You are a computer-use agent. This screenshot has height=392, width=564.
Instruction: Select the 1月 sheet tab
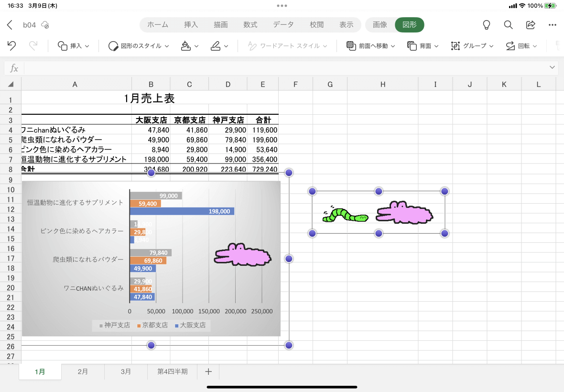(x=40, y=371)
